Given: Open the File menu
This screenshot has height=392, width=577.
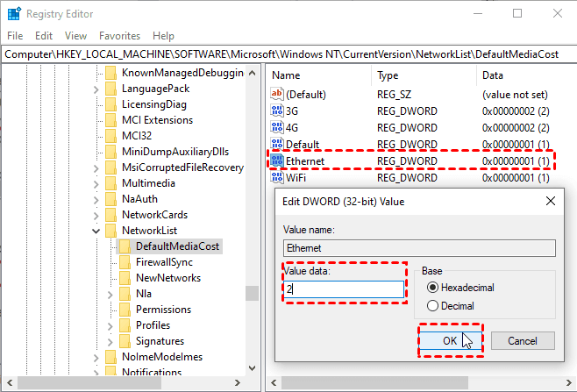Looking at the screenshot, I should point(15,36).
